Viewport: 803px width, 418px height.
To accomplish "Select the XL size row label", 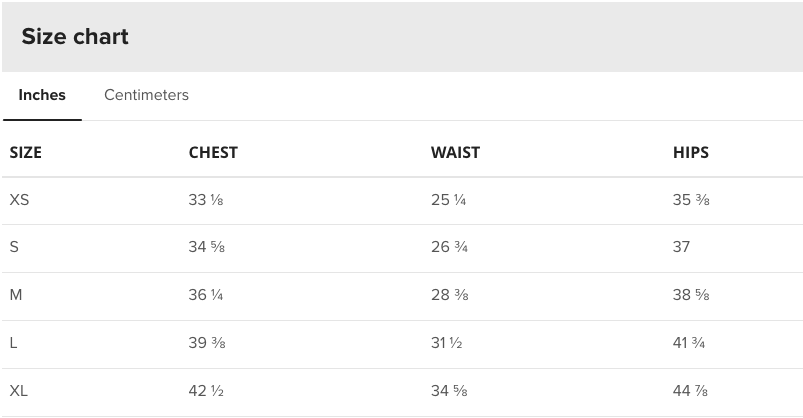I will click(x=19, y=391).
